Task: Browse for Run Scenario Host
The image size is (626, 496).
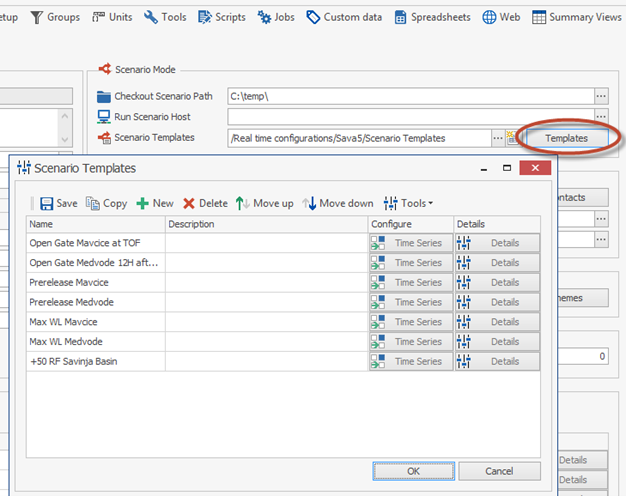Action: (601, 116)
